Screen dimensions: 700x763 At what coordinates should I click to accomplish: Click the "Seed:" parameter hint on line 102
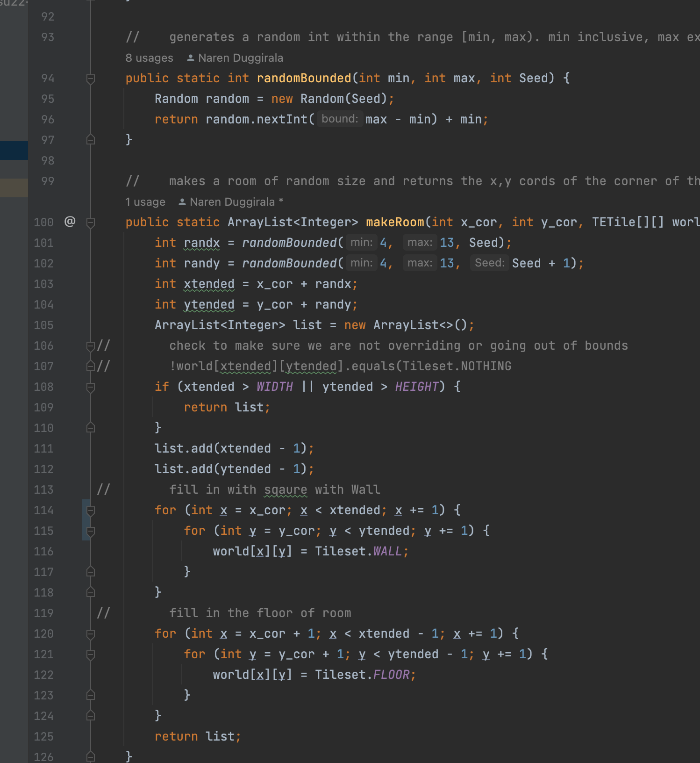[489, 263]
